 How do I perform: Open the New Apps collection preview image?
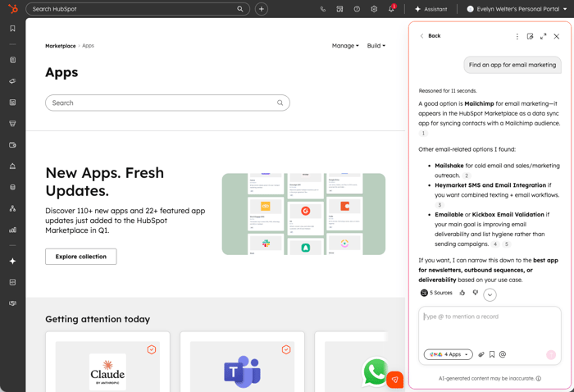coord(303,214)
